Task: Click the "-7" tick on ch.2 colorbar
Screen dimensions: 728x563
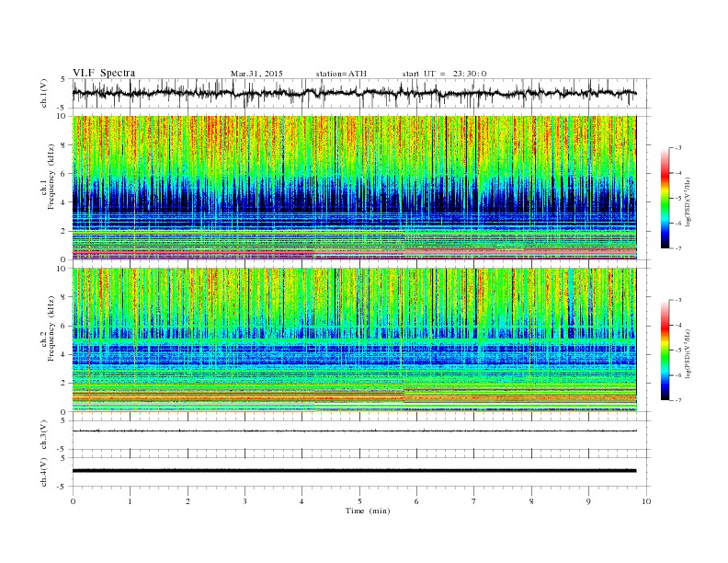Action: 677,400
